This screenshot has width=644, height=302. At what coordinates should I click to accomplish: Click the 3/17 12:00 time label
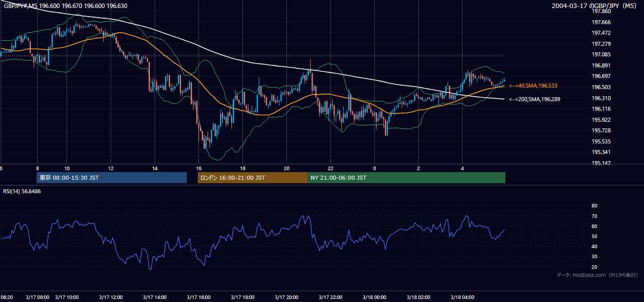110,297
